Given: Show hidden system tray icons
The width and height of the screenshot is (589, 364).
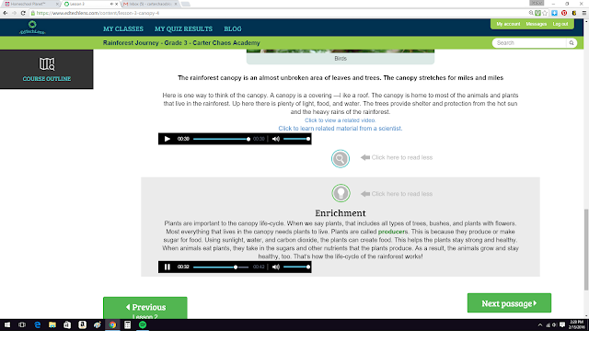Looking at the screenshot, I should point(540,325).
